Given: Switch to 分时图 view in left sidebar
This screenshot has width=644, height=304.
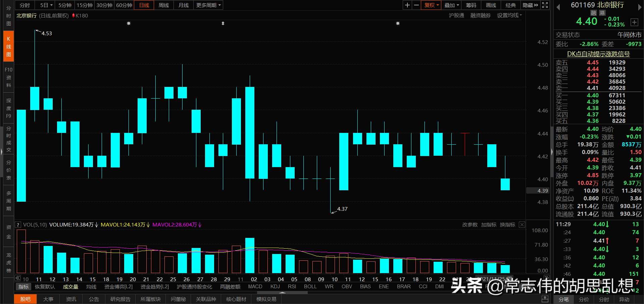Looking at the screenshot, I should [8, 15].
